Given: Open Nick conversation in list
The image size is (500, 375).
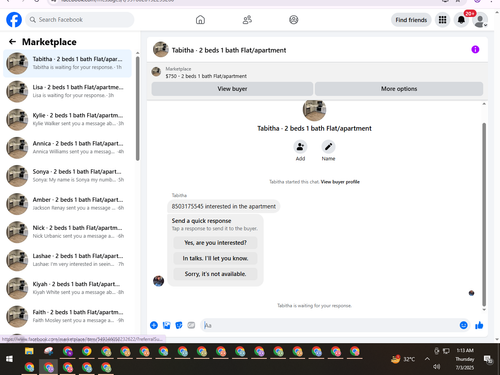Looking at the screenshot, I should point(67,232).
